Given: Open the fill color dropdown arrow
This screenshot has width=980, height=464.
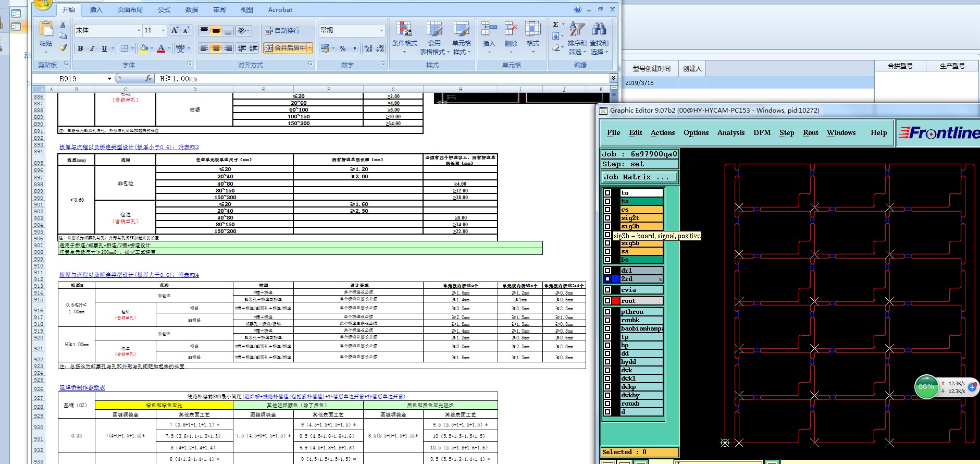Looking at the screenshot, I should [x=152, y=48].
